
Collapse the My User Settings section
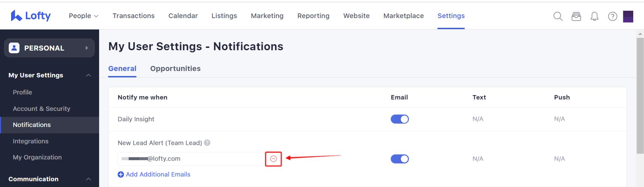88,75
